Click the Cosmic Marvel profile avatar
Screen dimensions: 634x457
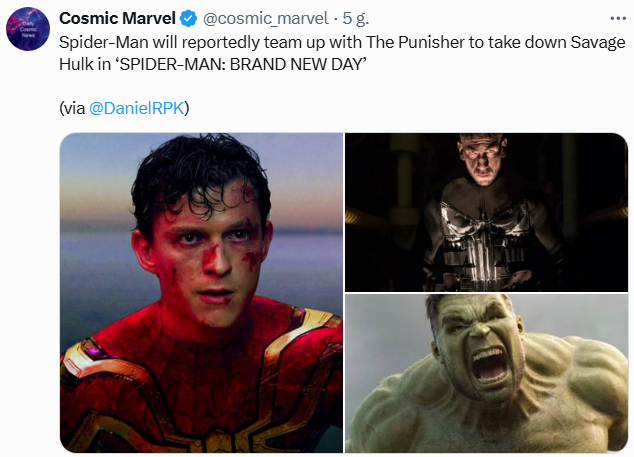coord(28,29)
